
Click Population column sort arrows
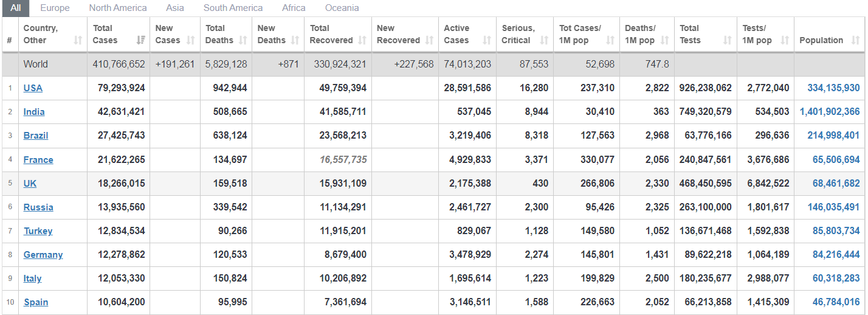tap(856, 40)
